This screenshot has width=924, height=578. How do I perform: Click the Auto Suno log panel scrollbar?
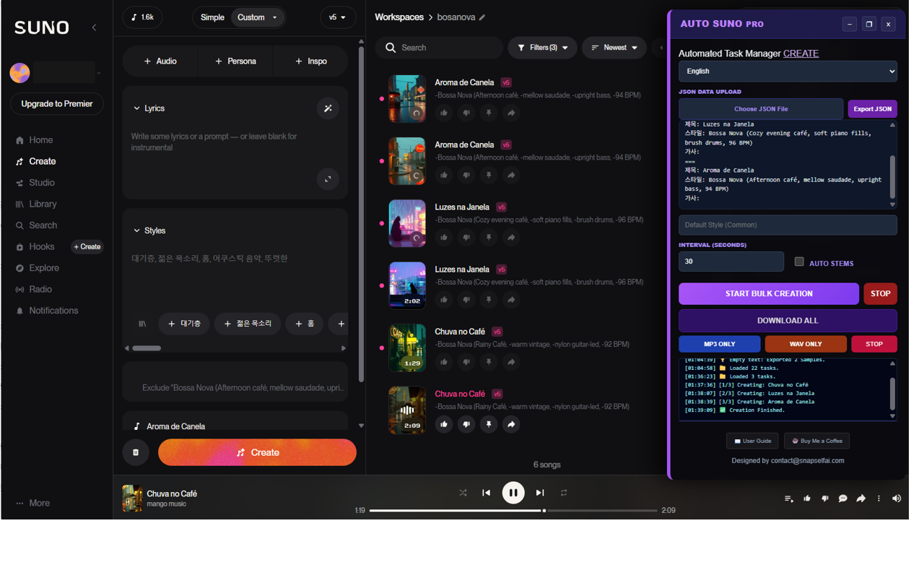click(892, 393)
